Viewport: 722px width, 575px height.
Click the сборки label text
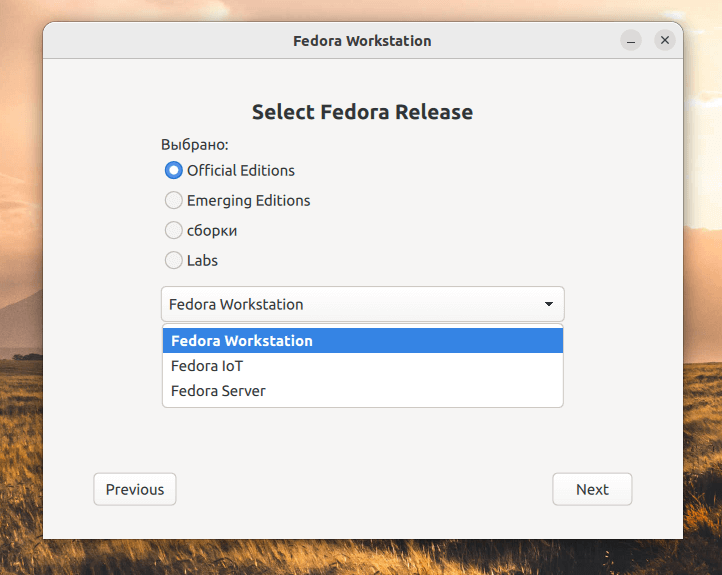(212, 230)
